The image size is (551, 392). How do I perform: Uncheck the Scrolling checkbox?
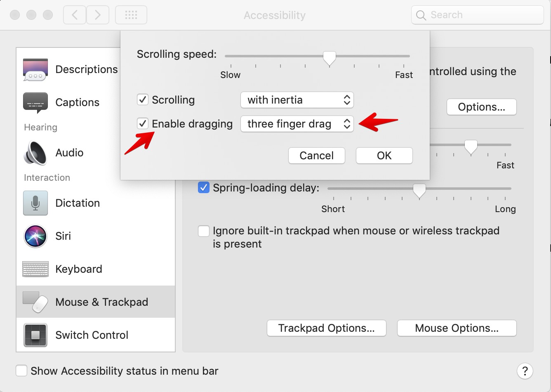coord(143,100)
